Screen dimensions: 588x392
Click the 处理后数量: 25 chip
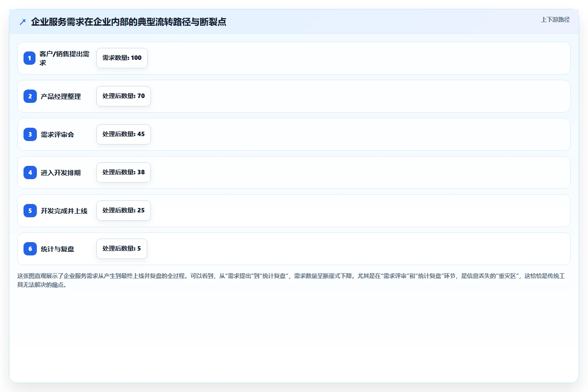123,211
